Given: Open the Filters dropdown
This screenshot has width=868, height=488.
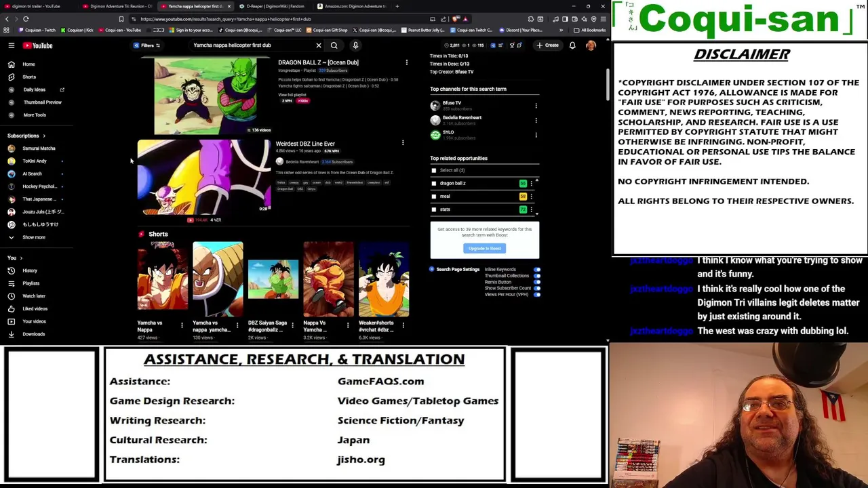Looking at the screenshot, I should click(147, 45).
